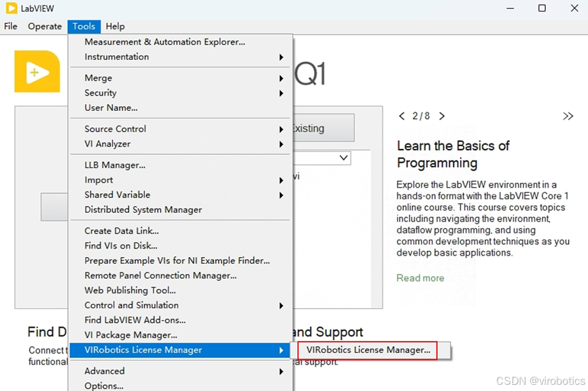The height and width of the screenshot is (391, 588).
Task: Launch Measurement & Automation Explorer
Action: point(180,42)
